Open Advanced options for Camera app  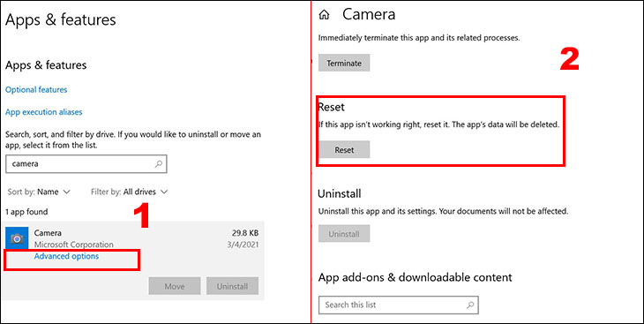66,256
